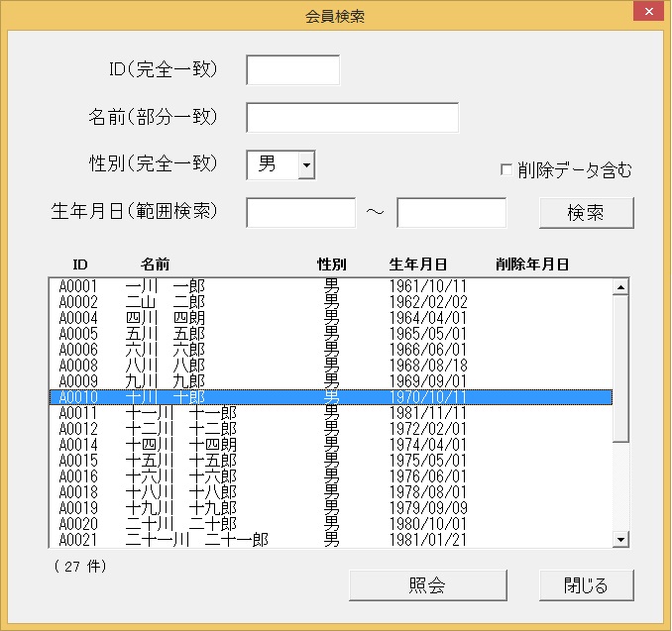Viewport: 672px width, 631px height.
Task: Select row A0009 九川 九郎
Action: [331, 381]
